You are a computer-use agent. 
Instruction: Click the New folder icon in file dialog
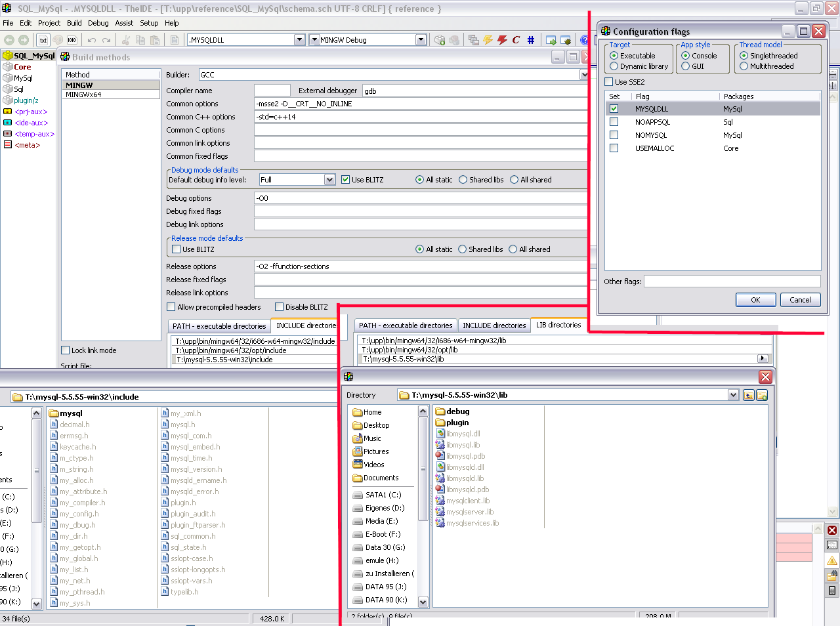(762, 395)
